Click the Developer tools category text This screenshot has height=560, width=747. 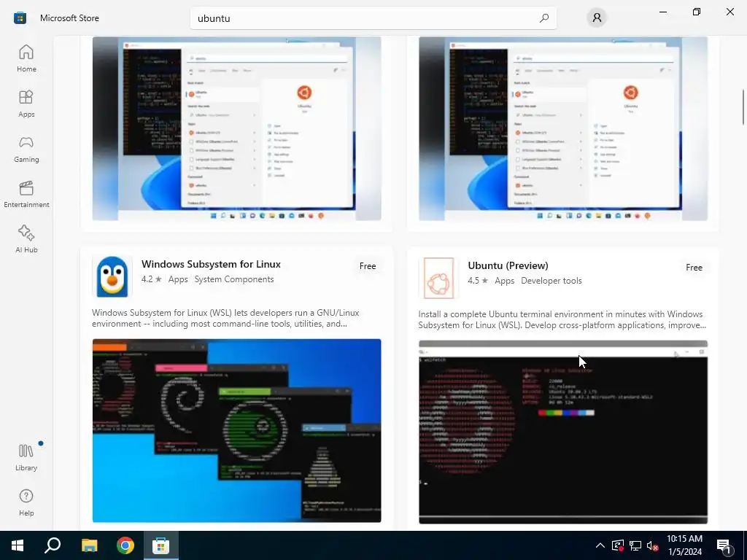coord(551,281)
